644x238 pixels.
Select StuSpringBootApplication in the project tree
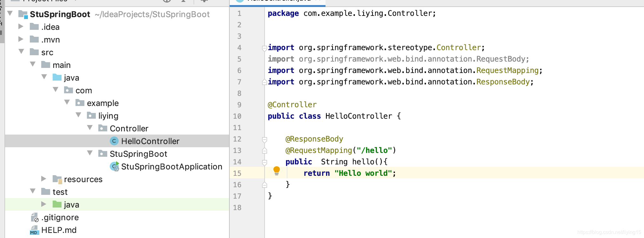(x=172, y=167)
